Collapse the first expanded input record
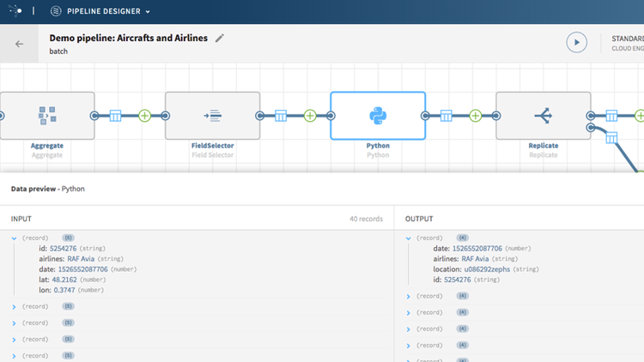The height and width of the screenshot is (362, 644). point(15,238)
